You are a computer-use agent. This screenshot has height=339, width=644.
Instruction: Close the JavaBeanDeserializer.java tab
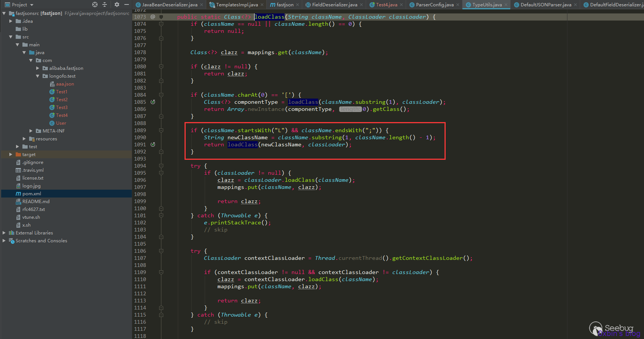pos(202,5)
